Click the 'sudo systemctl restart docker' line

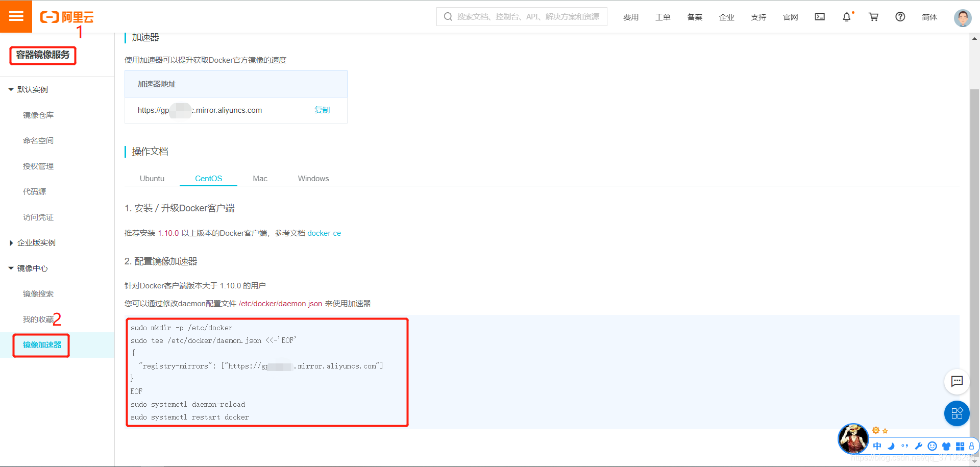[190, 417]
